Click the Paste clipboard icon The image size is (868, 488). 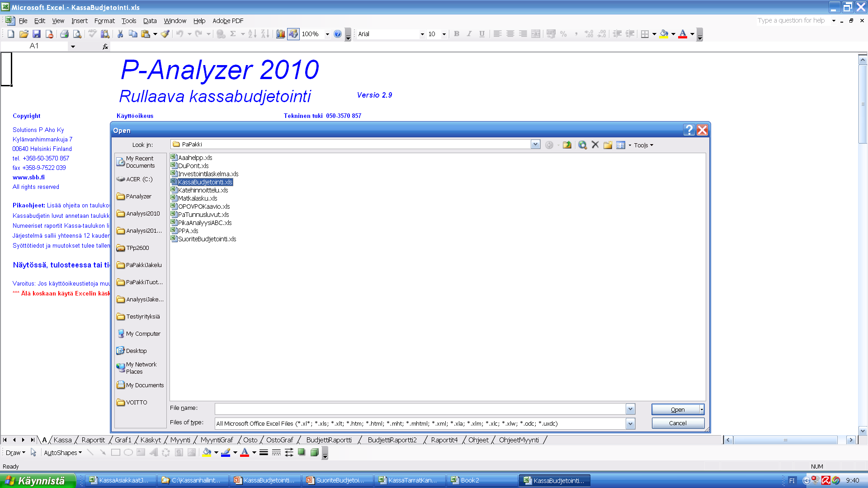click(146, 34)
